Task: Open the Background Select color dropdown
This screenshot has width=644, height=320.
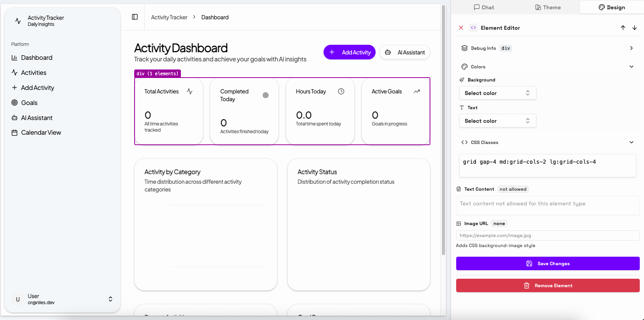Action: pyautogui.click(x=497, y=93)
